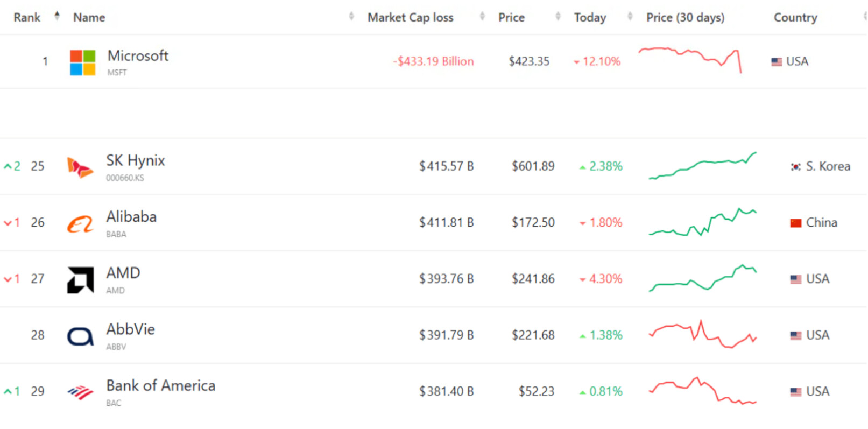Viewport: 868px width, 429px height.
Task: Click the AbbVie logo icon
Action: pyautogui.click(x=80, y=336)
